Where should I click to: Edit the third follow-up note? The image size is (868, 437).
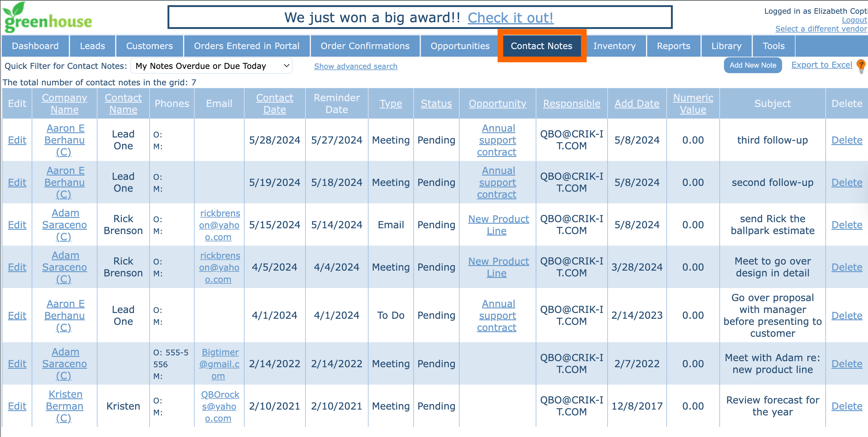[17, 140]
